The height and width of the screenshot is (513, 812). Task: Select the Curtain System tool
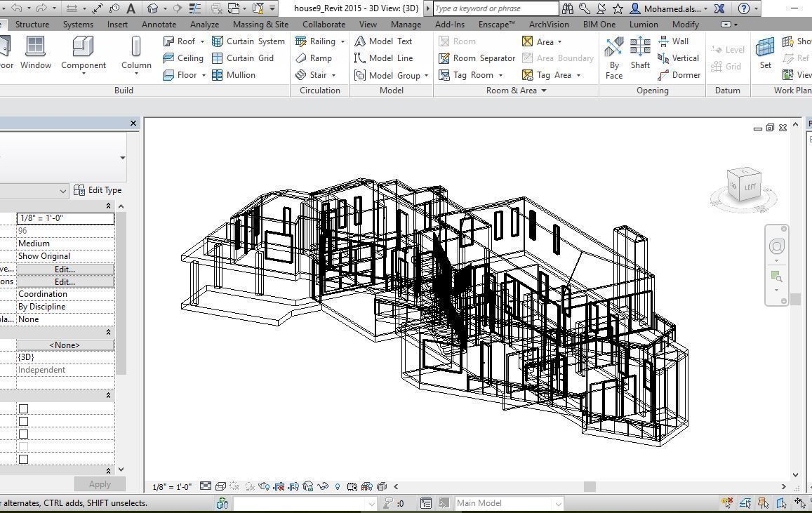click(x=248, y=41)
